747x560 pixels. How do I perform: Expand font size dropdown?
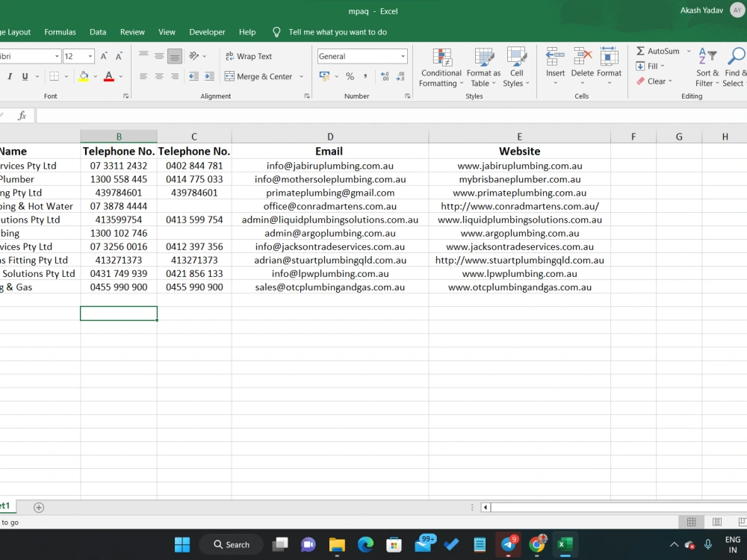coord(90,56)
